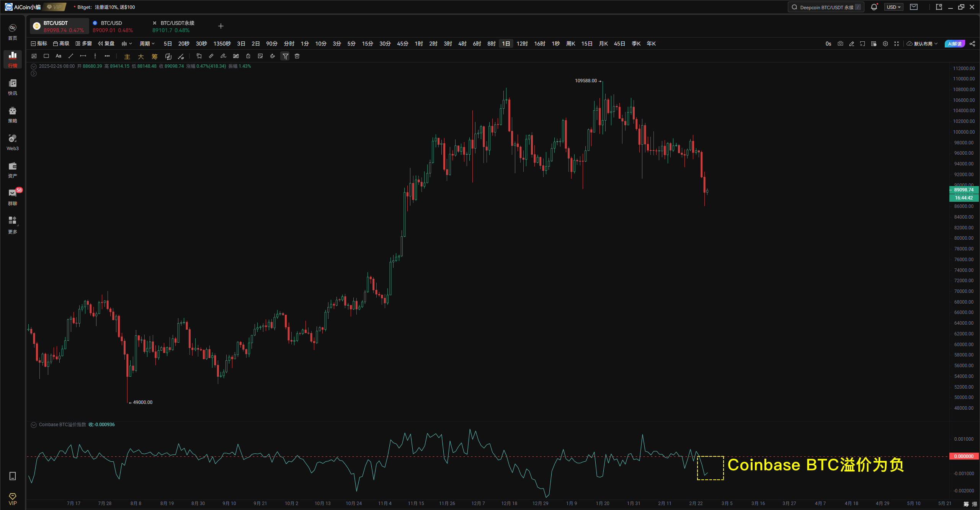Open the 高级 advanced button

(x=61, y=44)
